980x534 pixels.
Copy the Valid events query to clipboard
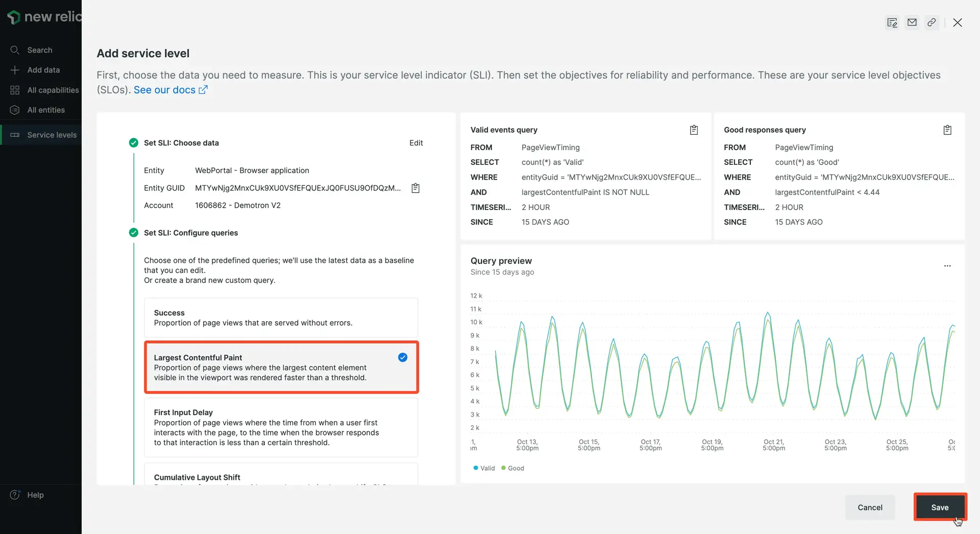coord(694,130)
